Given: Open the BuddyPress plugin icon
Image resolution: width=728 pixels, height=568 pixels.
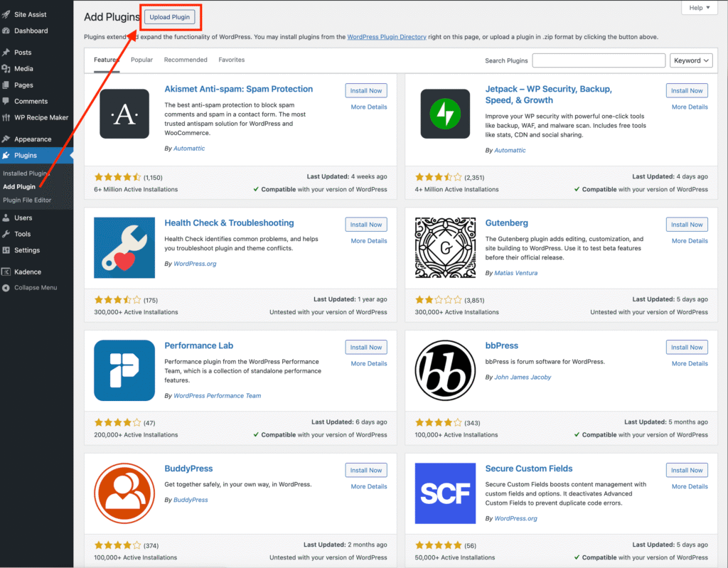Looking at the screenshot, I should 124,493.
